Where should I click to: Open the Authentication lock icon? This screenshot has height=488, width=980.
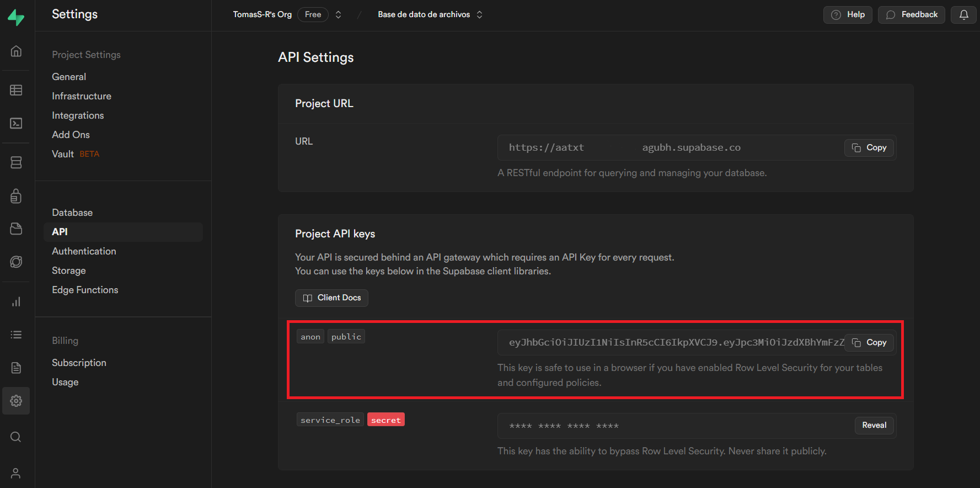click(x=16, y=196)
